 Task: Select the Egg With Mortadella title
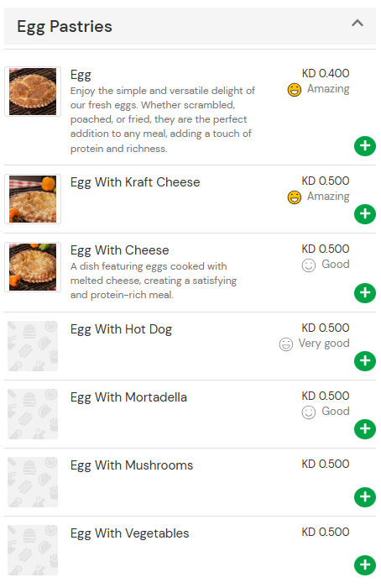tap(128, 397)
